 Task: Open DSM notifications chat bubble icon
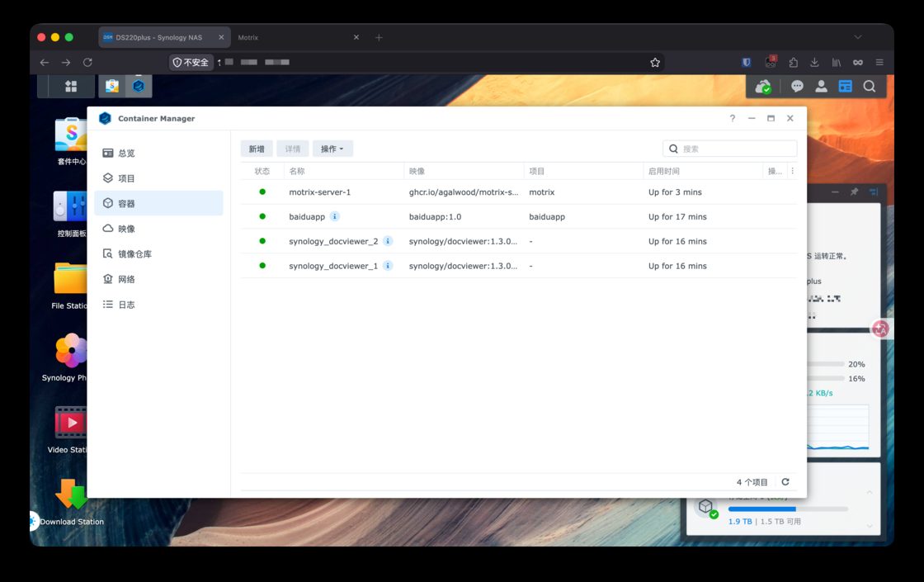tap(797, 86)
